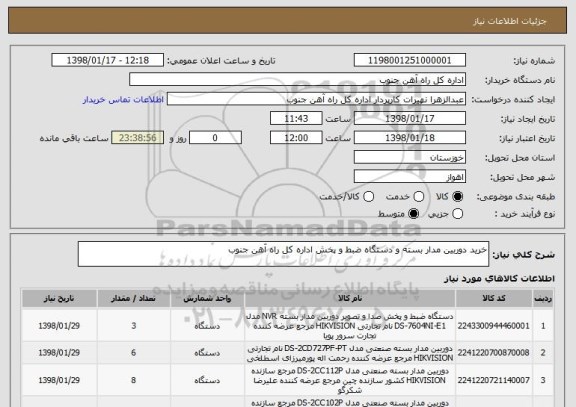This screenshot has width=576, height=407.
Task: Click the public announcement date field 12:18
Action: 108,60
